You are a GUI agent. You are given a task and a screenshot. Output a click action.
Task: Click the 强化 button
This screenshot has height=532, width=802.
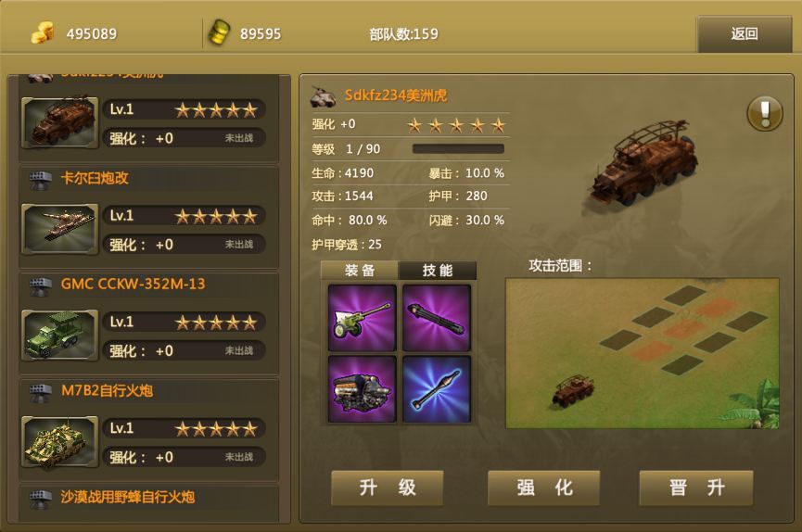click(x=543, y=488)
